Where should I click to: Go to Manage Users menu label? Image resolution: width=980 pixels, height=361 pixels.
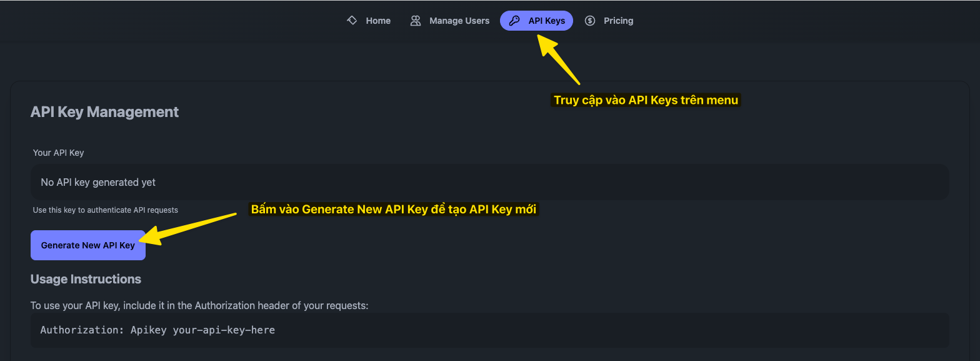(x=459, y=21)
